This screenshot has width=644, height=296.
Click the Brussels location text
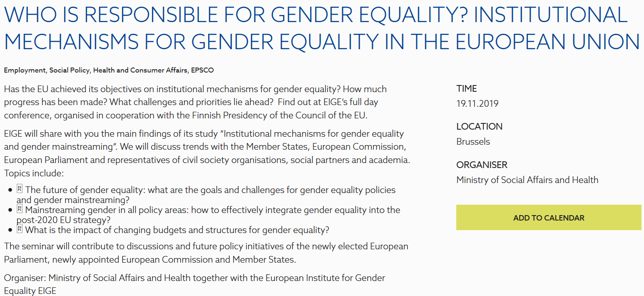(x=473, y=141)
